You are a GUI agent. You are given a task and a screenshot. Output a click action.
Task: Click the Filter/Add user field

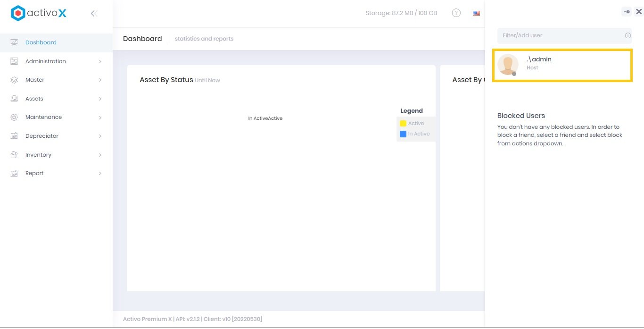tap(559, 35)
